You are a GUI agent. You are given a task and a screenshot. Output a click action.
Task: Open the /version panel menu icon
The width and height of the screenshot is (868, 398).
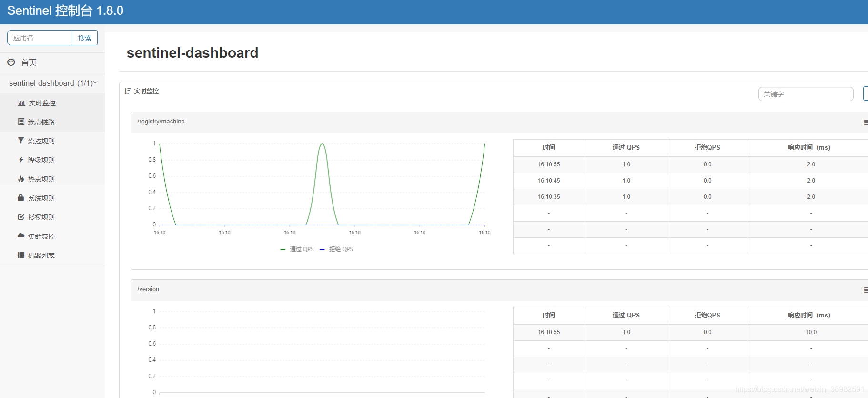[865, 290]
